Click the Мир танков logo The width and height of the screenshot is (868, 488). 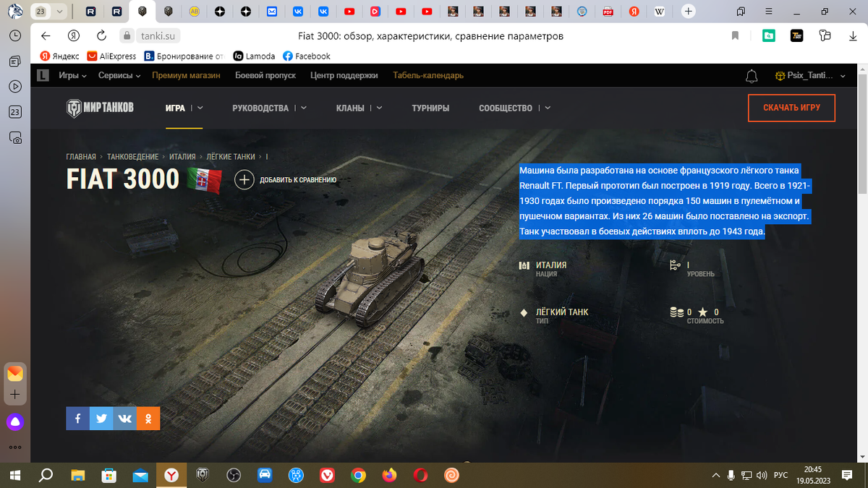click(100, 108)
